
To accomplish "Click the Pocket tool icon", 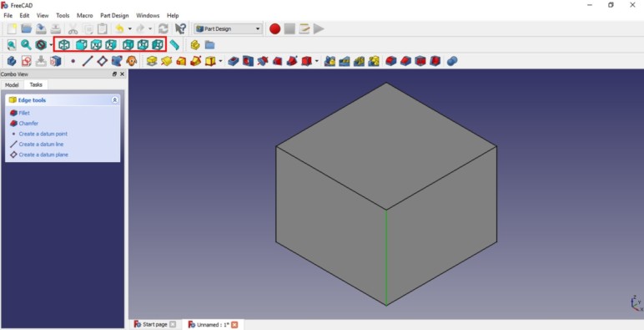I will tap(234, 61).
